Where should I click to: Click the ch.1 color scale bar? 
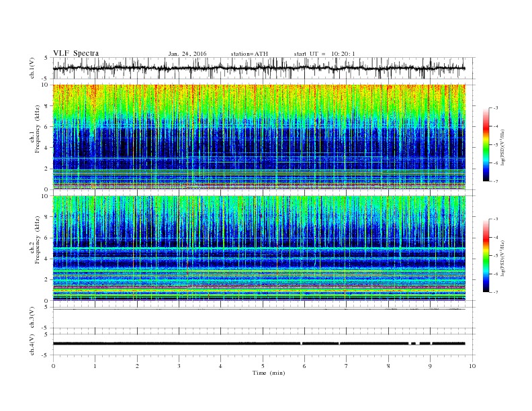(486, 145)
